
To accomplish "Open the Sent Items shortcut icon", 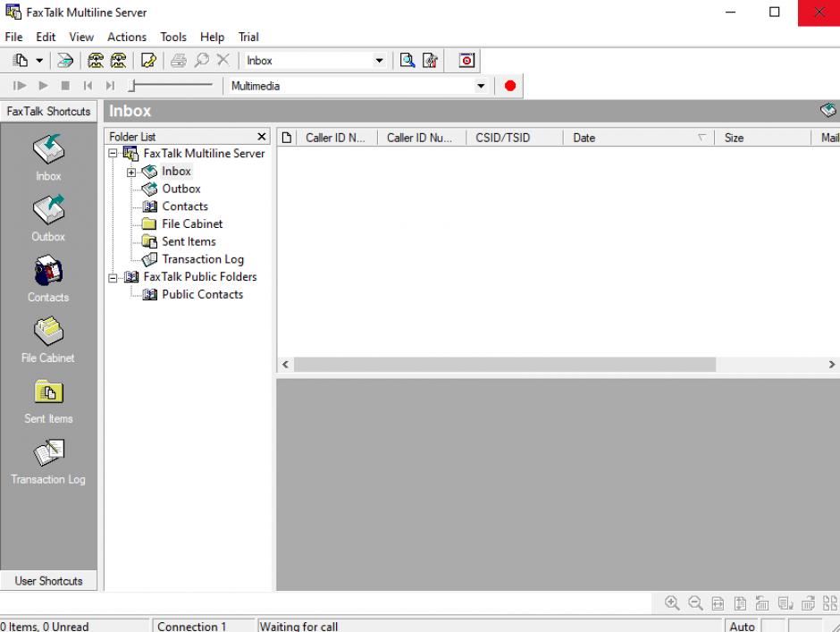I will tap(48, 392).
